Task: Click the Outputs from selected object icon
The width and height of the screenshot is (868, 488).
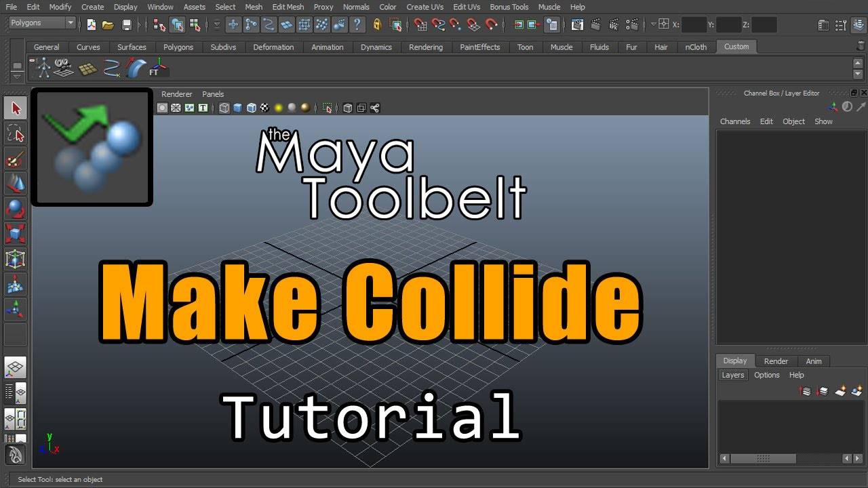Action: 534,24
